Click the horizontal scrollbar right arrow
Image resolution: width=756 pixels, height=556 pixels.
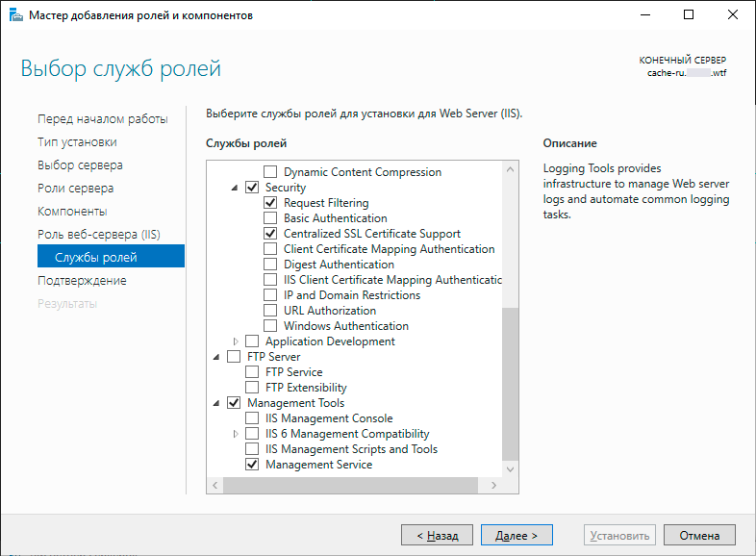(495, 487)
